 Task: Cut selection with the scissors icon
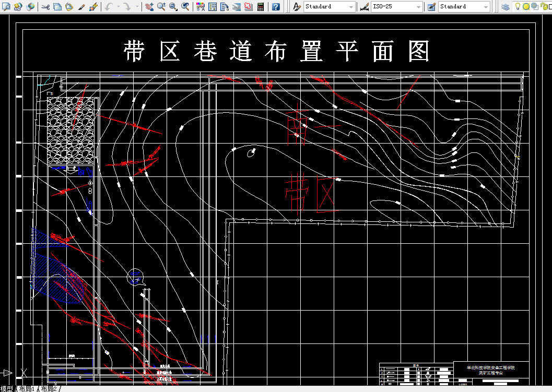(45, 6)
